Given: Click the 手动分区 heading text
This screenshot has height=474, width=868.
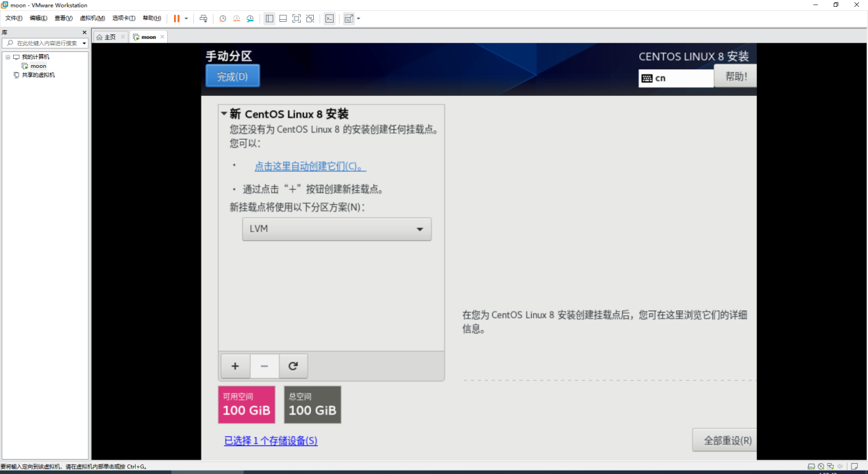Looking at the screenshot, I should click(229, 56).
